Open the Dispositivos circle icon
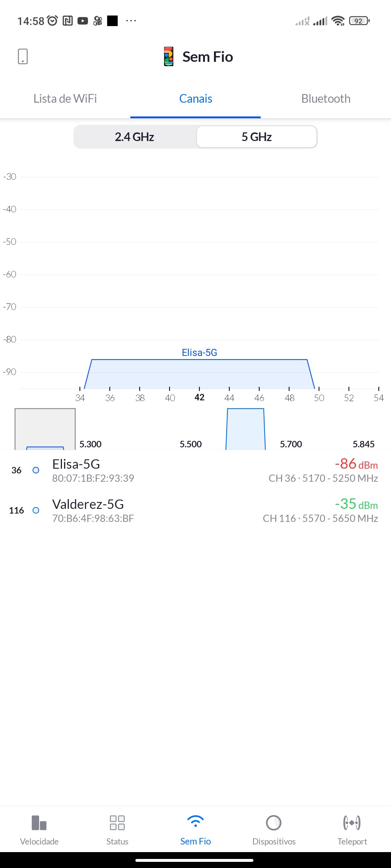Image resolution: width=391 pixels, height=868 pixels. [x=274, y=823]
